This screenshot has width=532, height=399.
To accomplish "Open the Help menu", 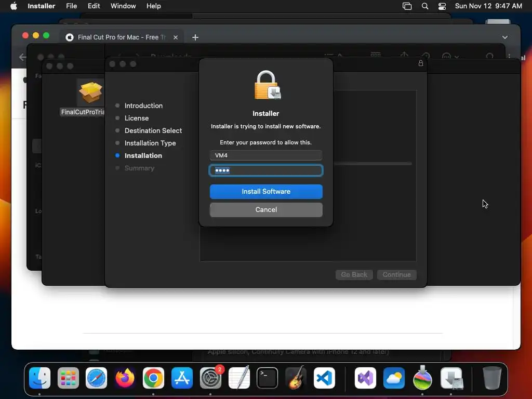I will [x=153, y=6].
